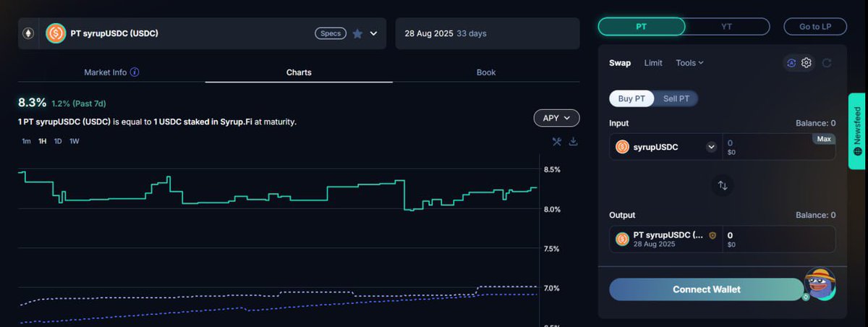This screenshot has height=327, width=868.
Task: Click the input Balance: 0 text
Action: point(815,123)
